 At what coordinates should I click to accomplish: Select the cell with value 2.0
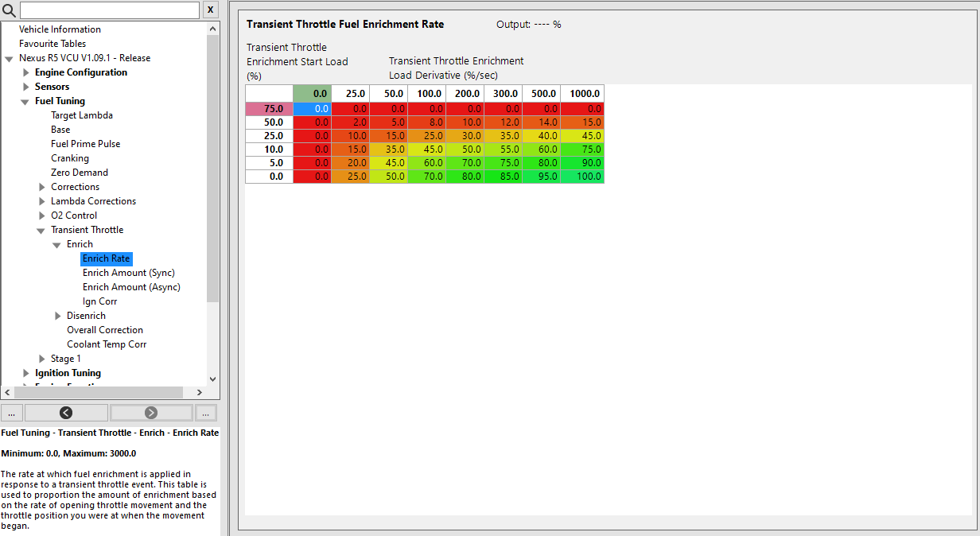[351, 122]
